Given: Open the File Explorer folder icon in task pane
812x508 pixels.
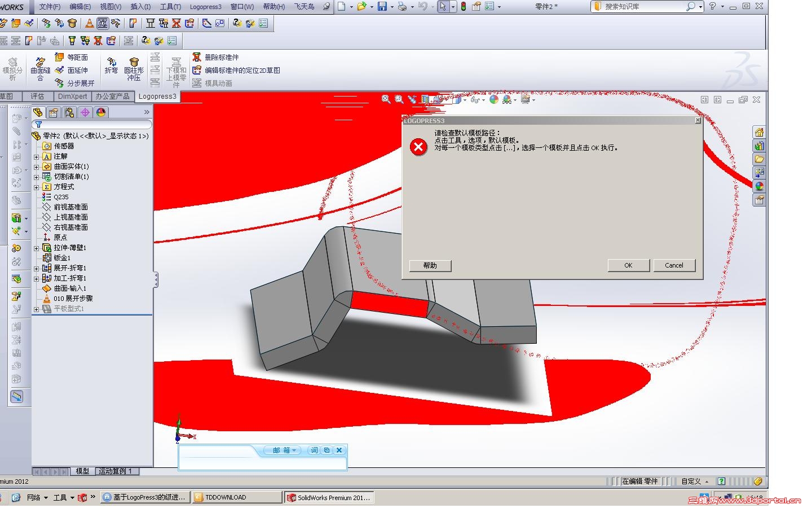Looking at the screenshot, I should click(760, 159).
